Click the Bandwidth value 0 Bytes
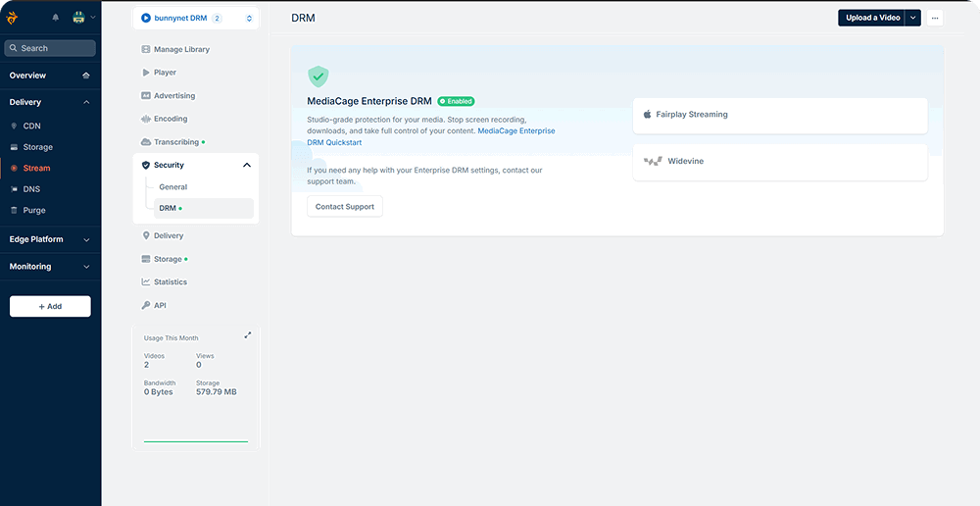Viewport: 980px width, 506px height. [x=158, y=392]
